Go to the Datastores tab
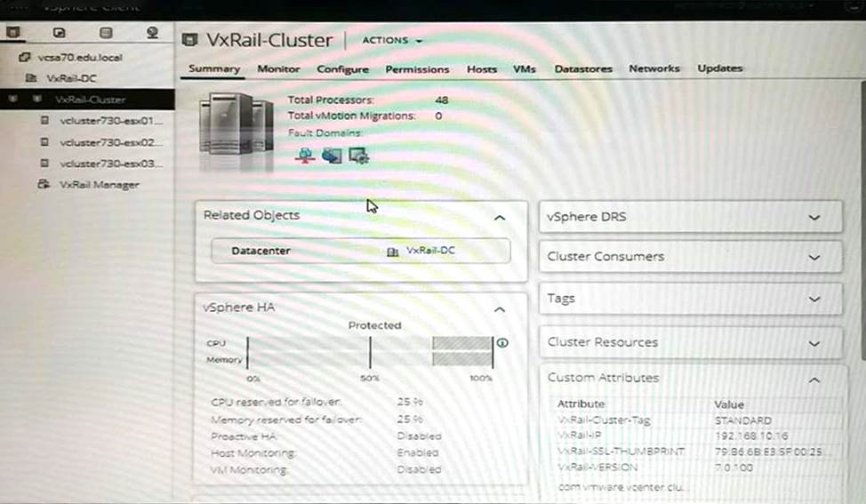The height and width of the screenshot is (504, 866). point(581,68)
